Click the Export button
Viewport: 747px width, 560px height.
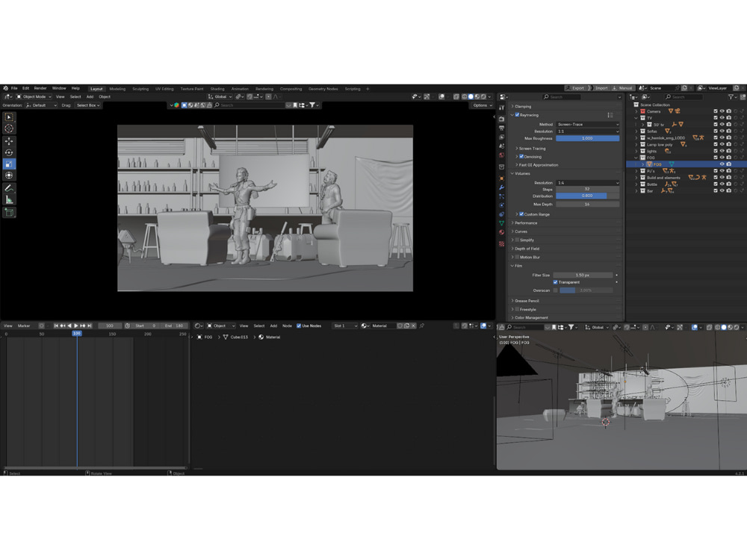575,89
